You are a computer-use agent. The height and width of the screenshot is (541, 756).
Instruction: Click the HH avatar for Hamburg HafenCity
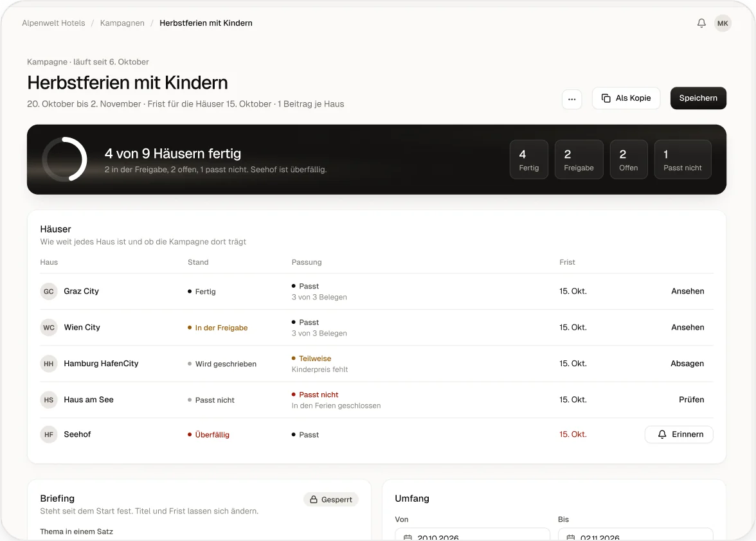click(x=49, y=364)
